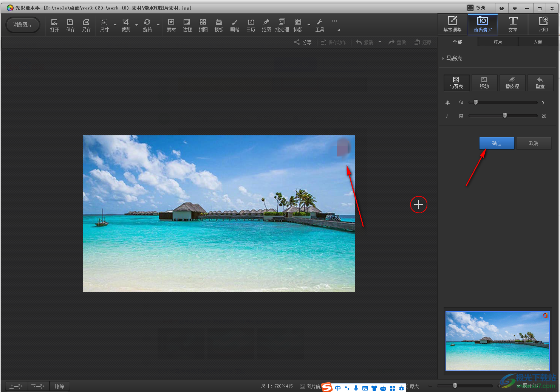
Task: Click the 另存 save-as icon
Action: [86, 25]
